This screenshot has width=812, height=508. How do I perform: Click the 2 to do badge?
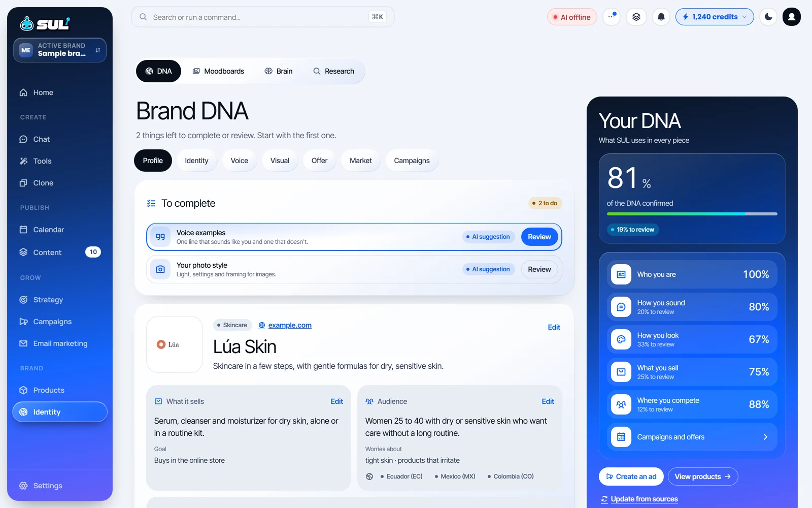545,203
